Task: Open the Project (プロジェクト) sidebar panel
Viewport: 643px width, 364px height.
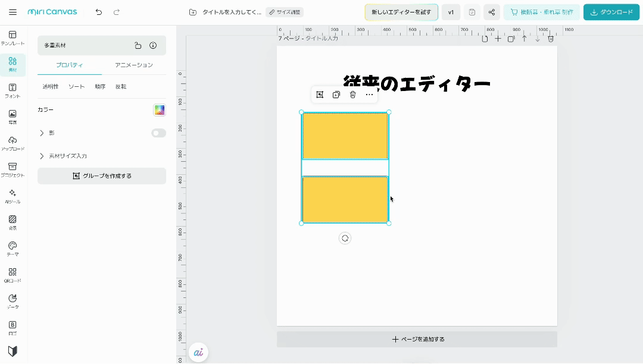Action: tap(13, 170)
